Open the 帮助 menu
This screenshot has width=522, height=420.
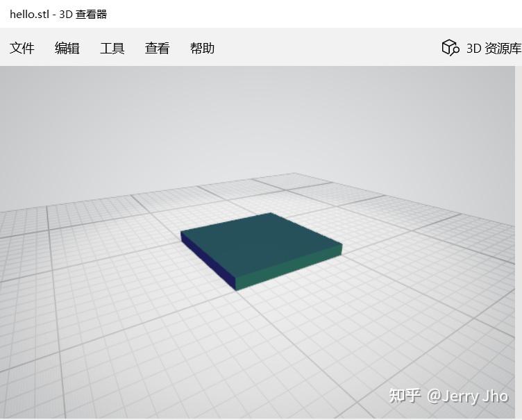click(202, 49)
